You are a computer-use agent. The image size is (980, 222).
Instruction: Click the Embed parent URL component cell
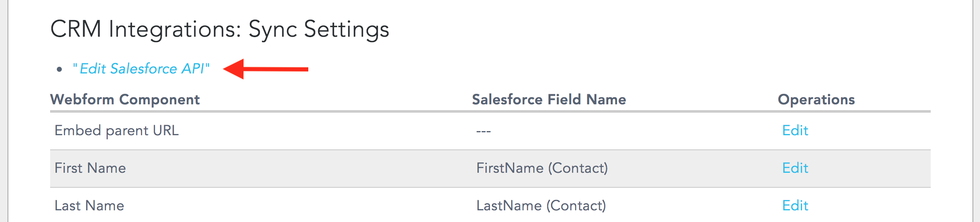[117, 131]
